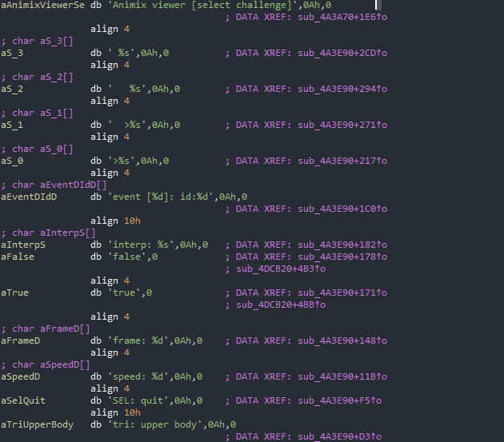Select the aSelQuit label

(x=23, y=401)
